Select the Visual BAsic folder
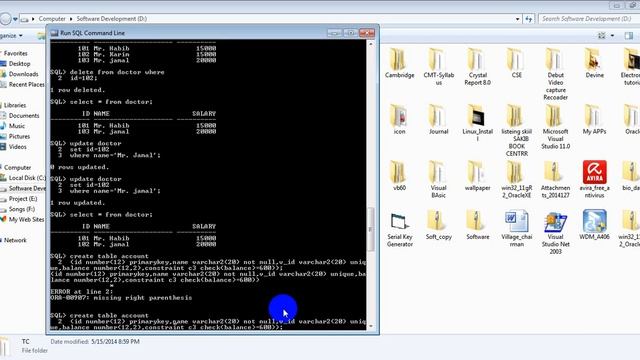The height and width of the screenshot is (360, 640). (x=438, y=179)
